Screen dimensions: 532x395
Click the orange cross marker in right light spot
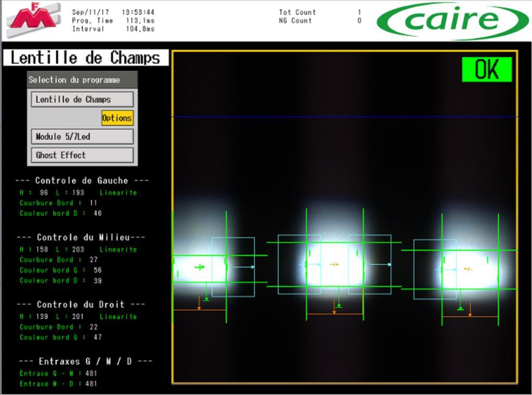point(468,269)
